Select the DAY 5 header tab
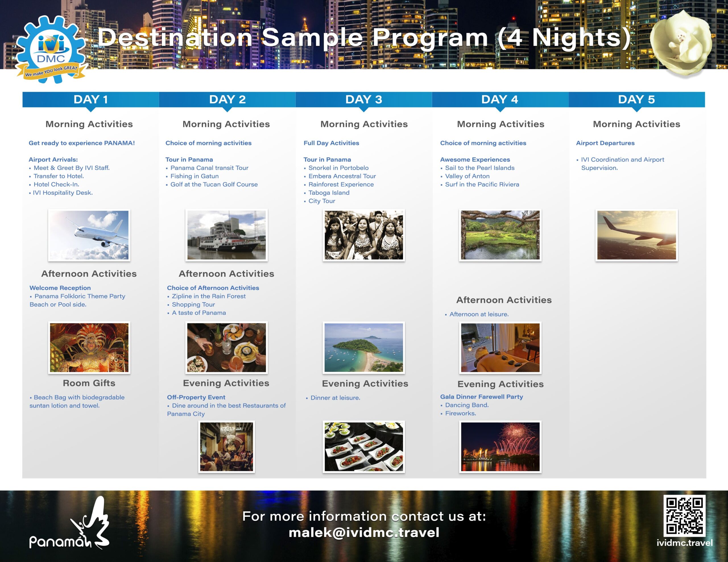The height and width of the screenshot is (562, 728). 636,99
